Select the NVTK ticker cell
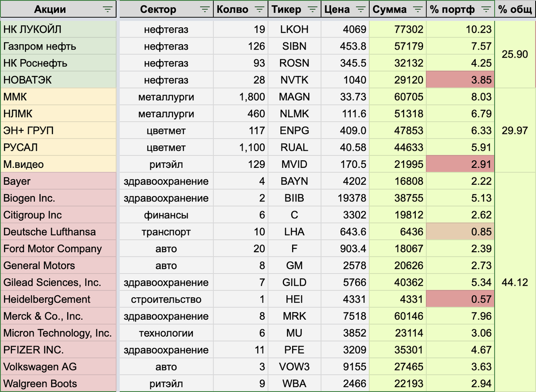 pyautogui.click(x=294, y=80)
